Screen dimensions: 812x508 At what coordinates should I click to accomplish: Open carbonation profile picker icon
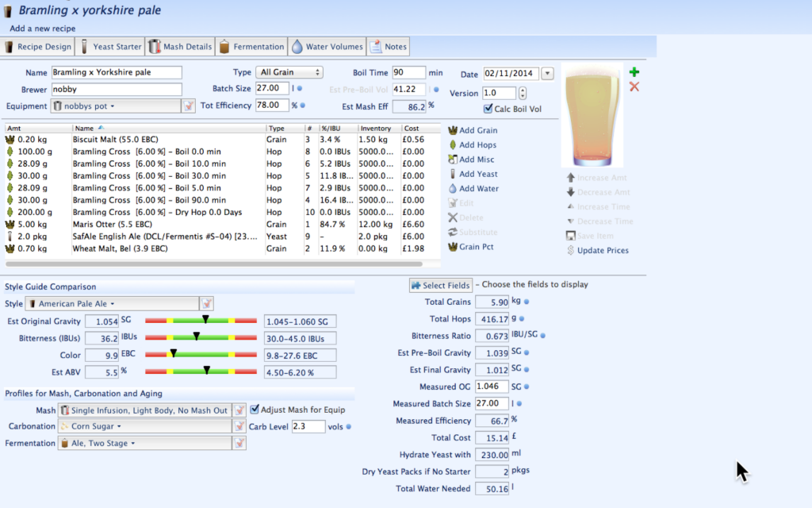pyautogui.click(x=239, y=426)
